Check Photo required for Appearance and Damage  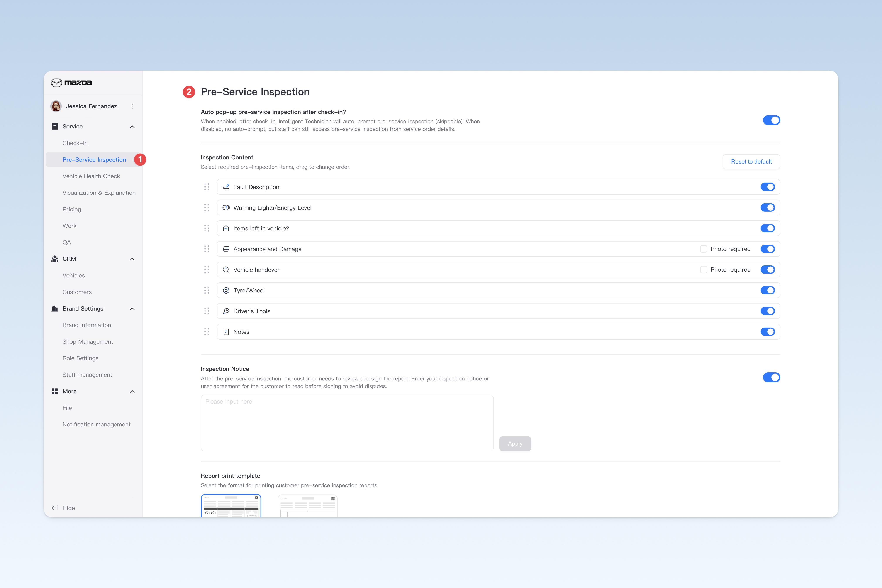coord(703,249)
